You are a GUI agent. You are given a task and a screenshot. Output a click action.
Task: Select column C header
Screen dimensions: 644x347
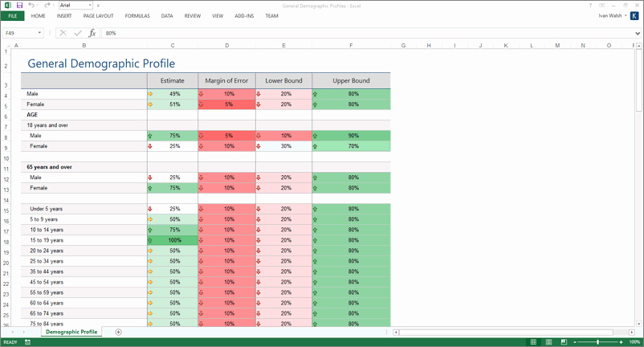tap(173, 45)
